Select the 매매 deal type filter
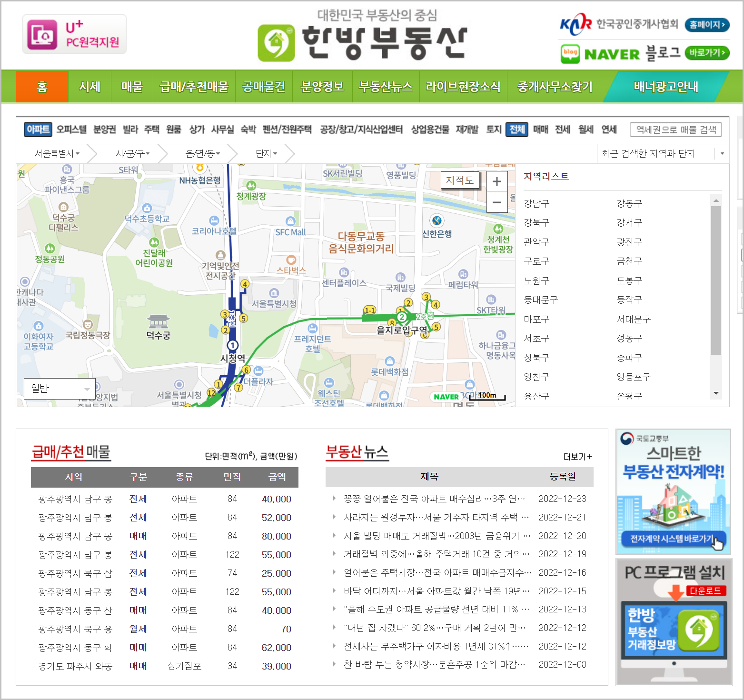The width and height of the screenshot is (744, 700). click(540, 129)
